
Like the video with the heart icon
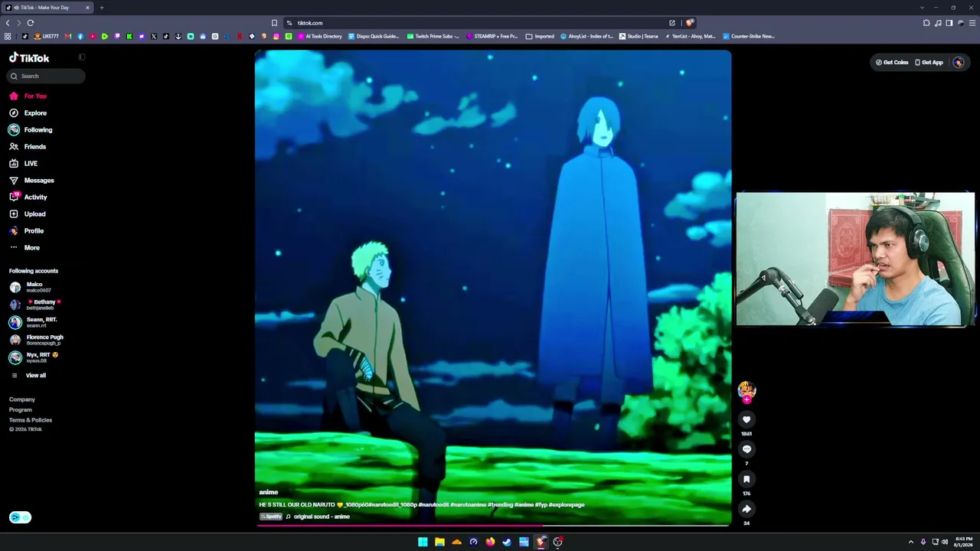point(746,419)
